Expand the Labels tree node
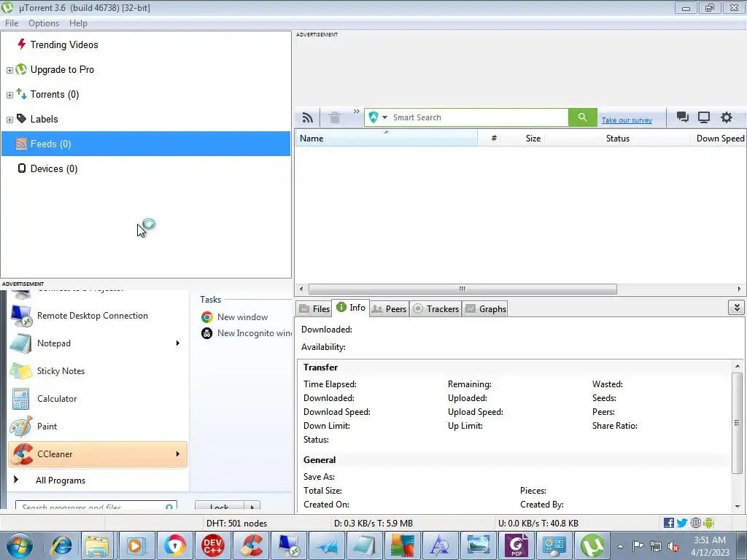Screen dimensions: 747x560 click(9, 120)
